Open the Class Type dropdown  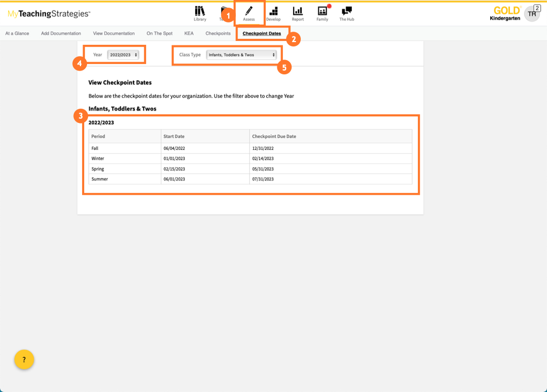point(241,55)
